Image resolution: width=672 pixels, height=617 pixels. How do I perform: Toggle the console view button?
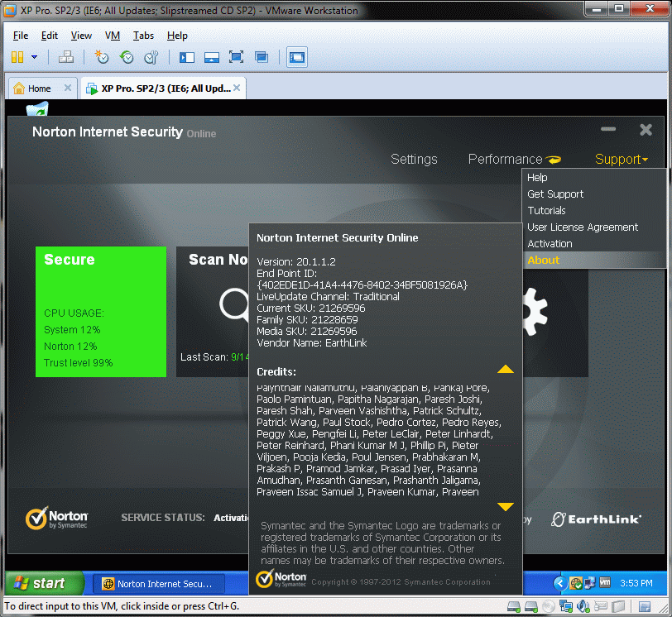296,57
